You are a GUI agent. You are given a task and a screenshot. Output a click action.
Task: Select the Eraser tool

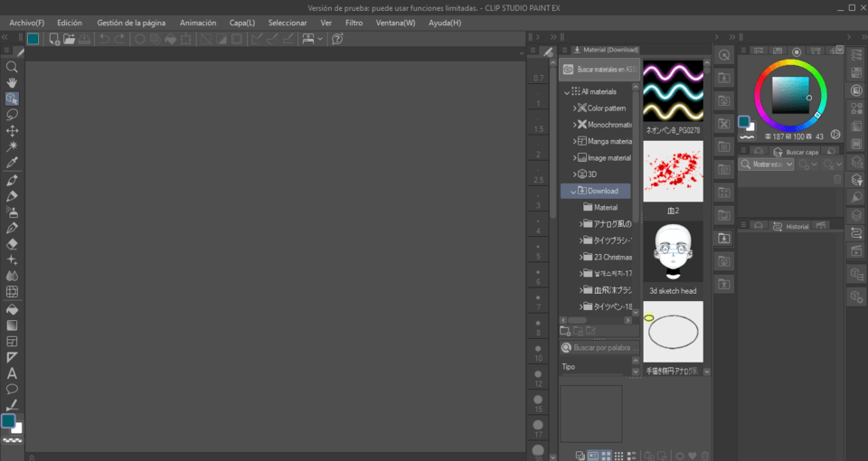[12, 244]
